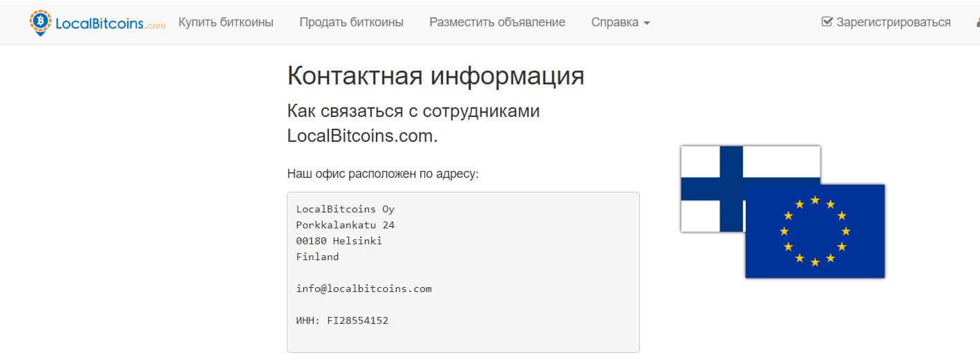Click the Наш офис расположен по адресу text
Viewport: 980px width, 364px height.
pos(382,173)
